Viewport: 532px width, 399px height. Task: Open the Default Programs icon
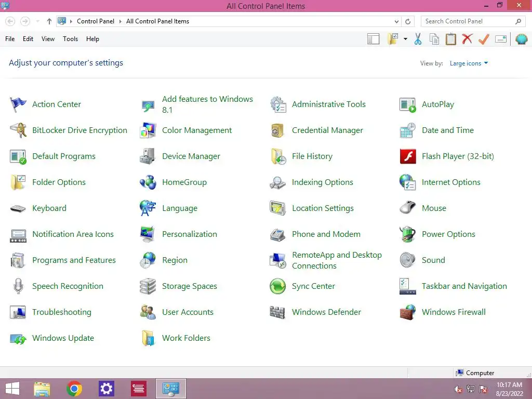pyautogui.click(x=18, y=156)
